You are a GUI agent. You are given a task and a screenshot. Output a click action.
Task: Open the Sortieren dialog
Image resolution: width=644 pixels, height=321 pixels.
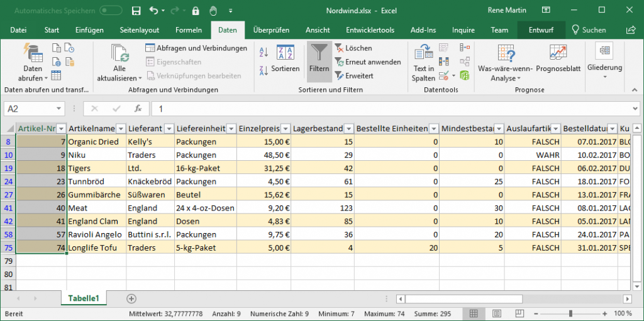coord(286,58)
